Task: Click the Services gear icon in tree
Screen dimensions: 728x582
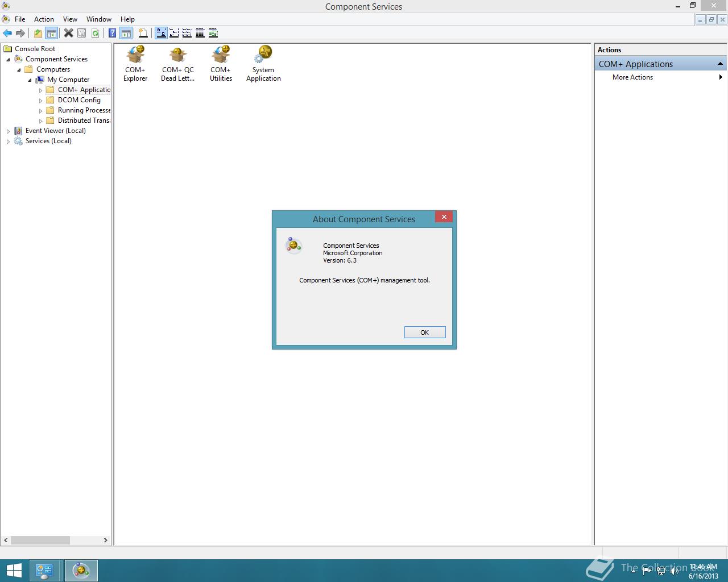Action: click(x=18, y=141)
